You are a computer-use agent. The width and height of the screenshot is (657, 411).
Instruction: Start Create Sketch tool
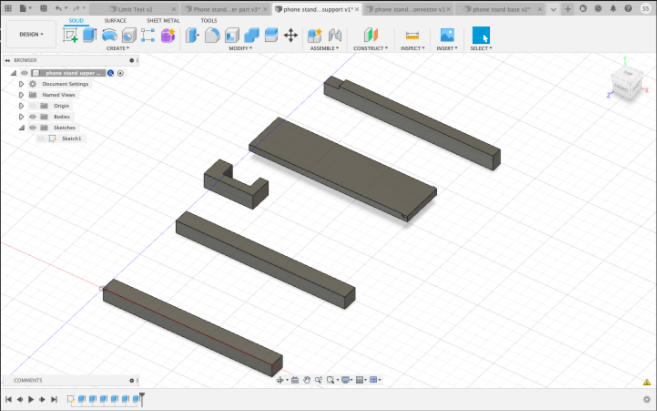(70, 35)
